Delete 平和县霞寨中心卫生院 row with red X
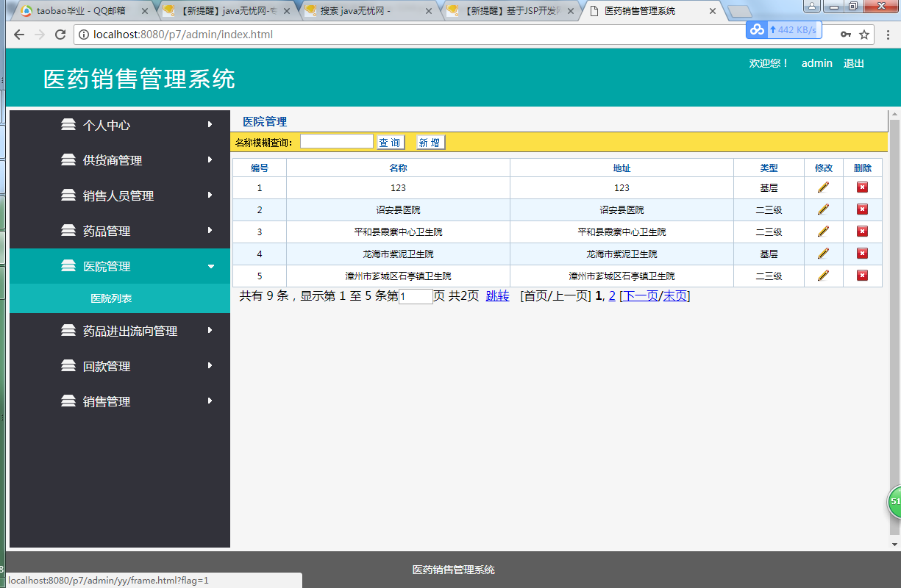Screen dimensions: 901x588 tap(862, 232)
